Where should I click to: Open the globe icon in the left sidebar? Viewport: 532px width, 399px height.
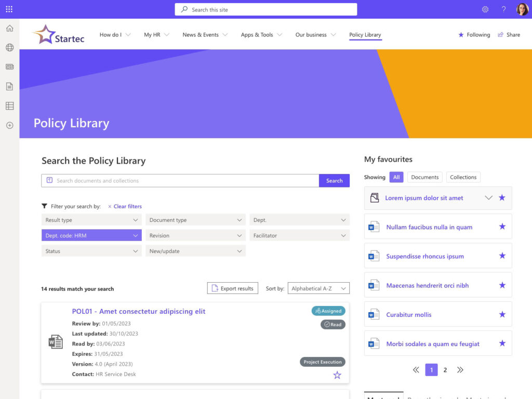[9, 48]
